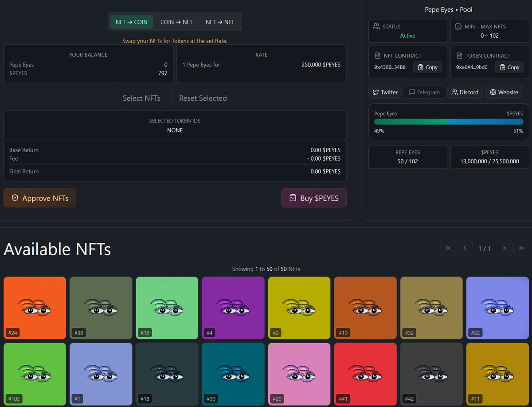Copy the NFT contract address
Screen dimensions: 532x407
coord(427,67)
